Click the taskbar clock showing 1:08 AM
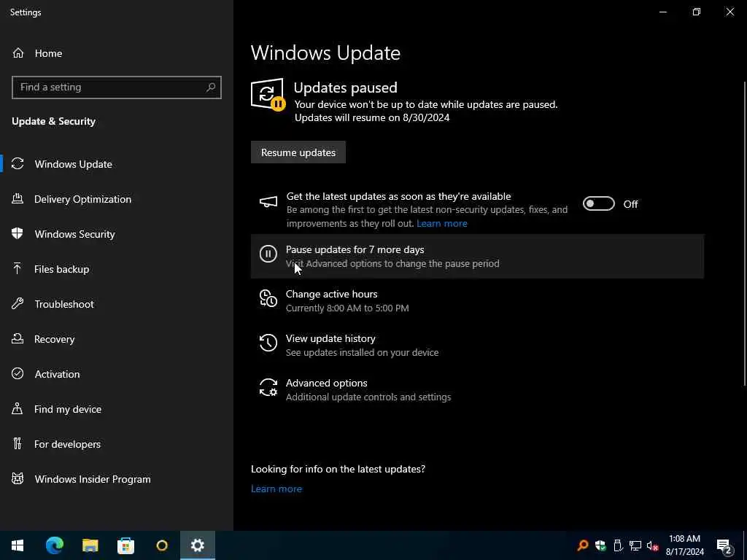This screenshot has width=747, height=560. (x=684, y=545)
